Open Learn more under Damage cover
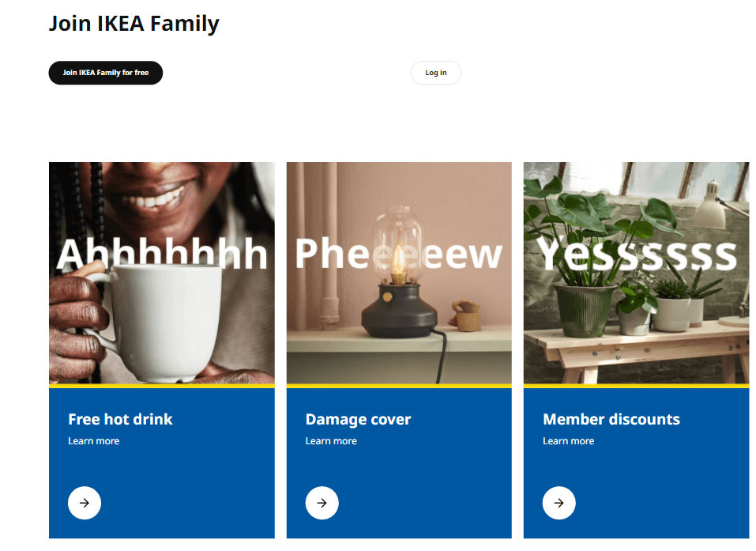 pyautogui.click(x=331, y=440)
